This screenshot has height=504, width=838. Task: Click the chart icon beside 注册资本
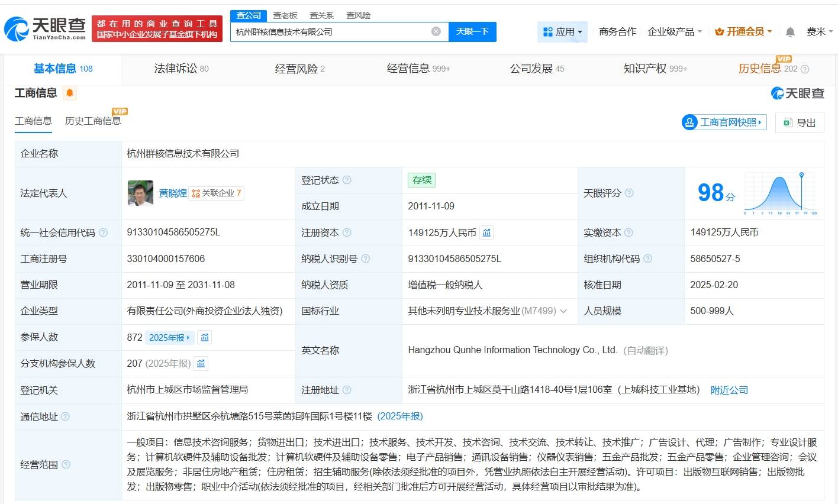486,232
